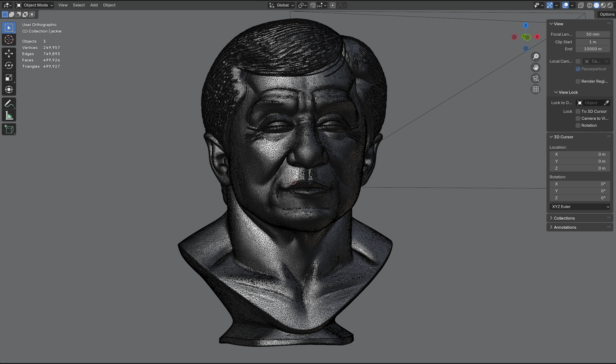Open the XYZ Euler rotation mode dropdown

pos(580,207)
